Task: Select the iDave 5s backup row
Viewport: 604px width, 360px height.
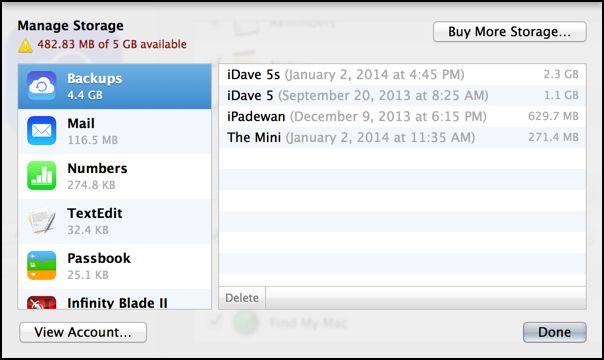Action: point(402,74)
